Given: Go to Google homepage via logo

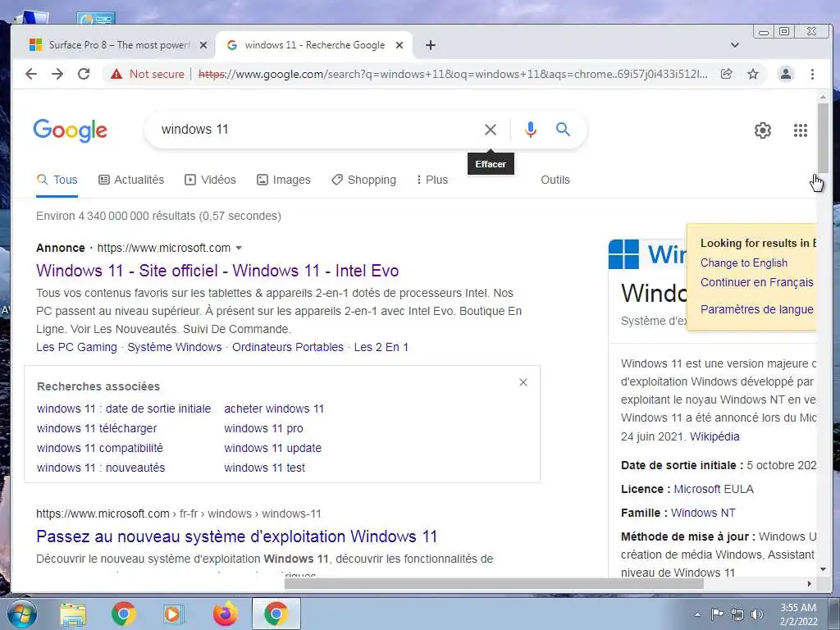Looking at the screenshot, I should 71,130.
